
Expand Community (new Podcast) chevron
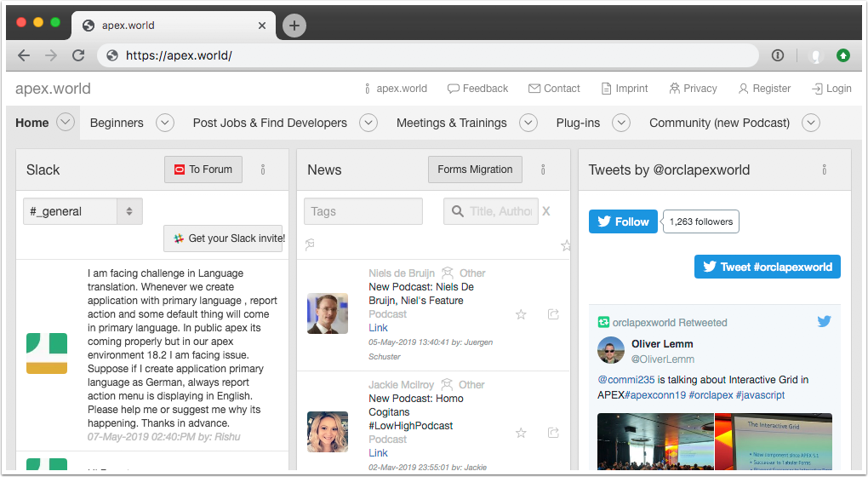pos(811,123)
